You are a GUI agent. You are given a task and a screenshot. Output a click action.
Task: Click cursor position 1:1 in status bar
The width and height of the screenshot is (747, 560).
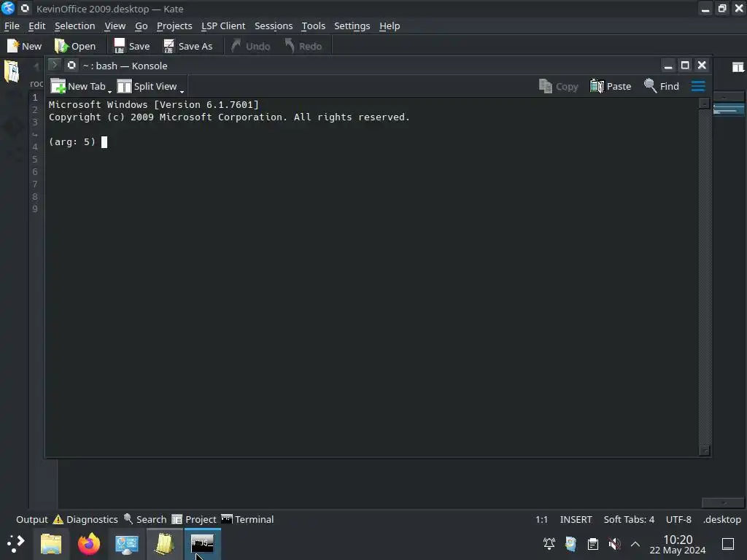click(541, 519)
